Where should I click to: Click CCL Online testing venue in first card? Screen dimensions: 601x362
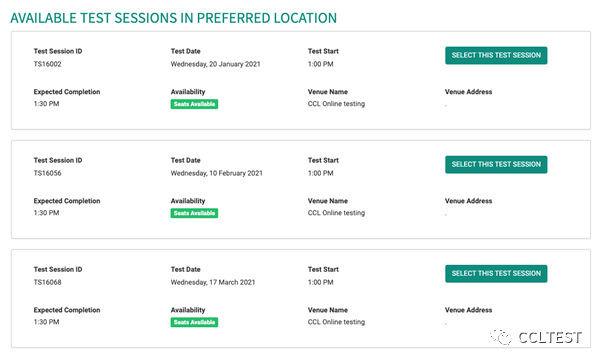click(x=336, y=104)
